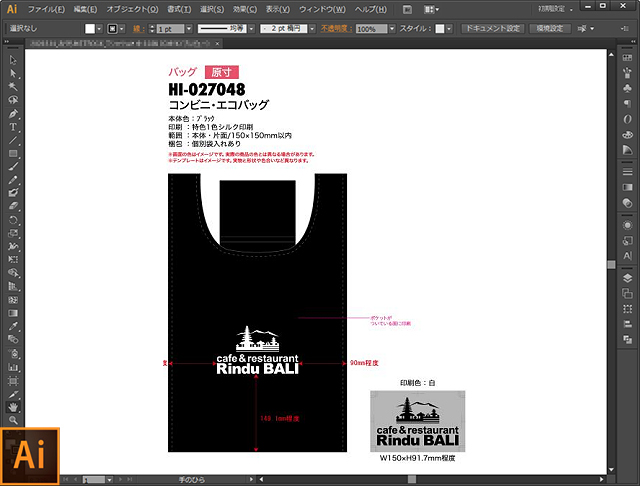Open the Layers panel icon in right dock

click(627, 278)
